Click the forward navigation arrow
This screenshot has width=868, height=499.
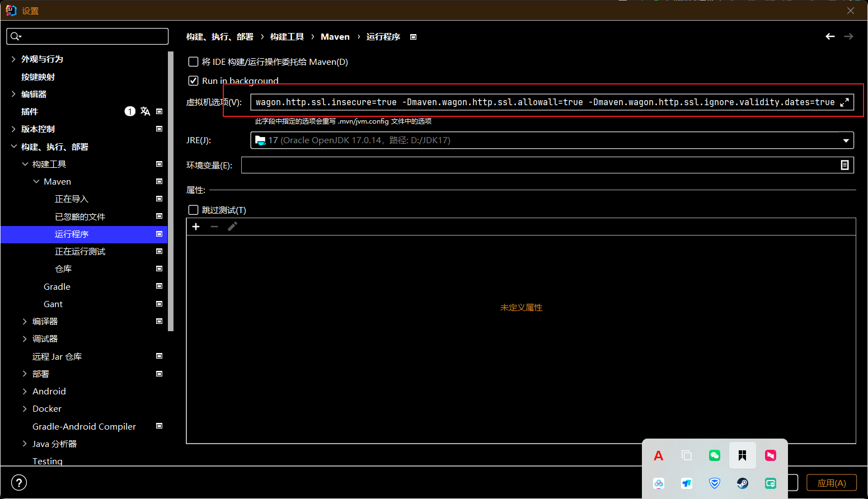848,36
